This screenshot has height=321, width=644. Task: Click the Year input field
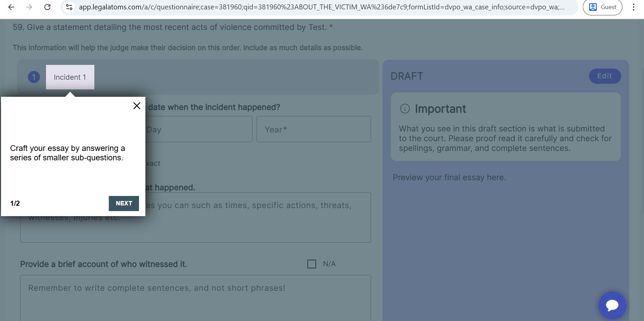tap(313, 129)
